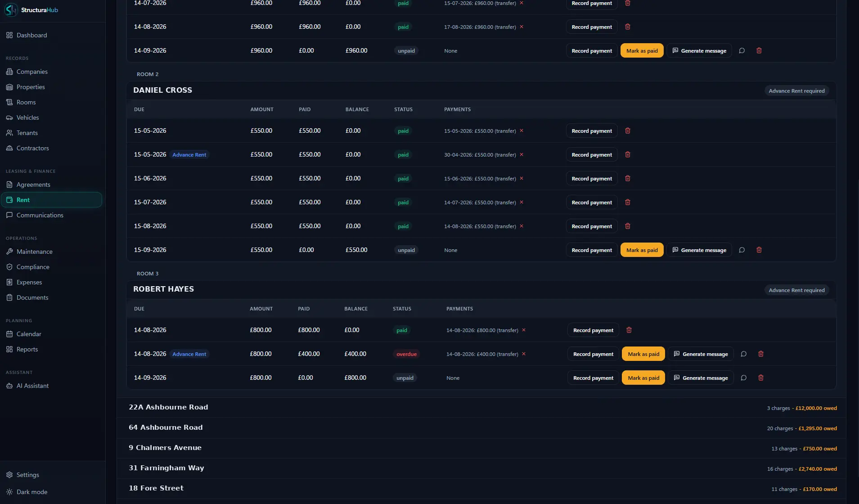Delete Robert Hayes overdue Advance Rent charge
Screen dimensions: 859x504
(761, 354)
